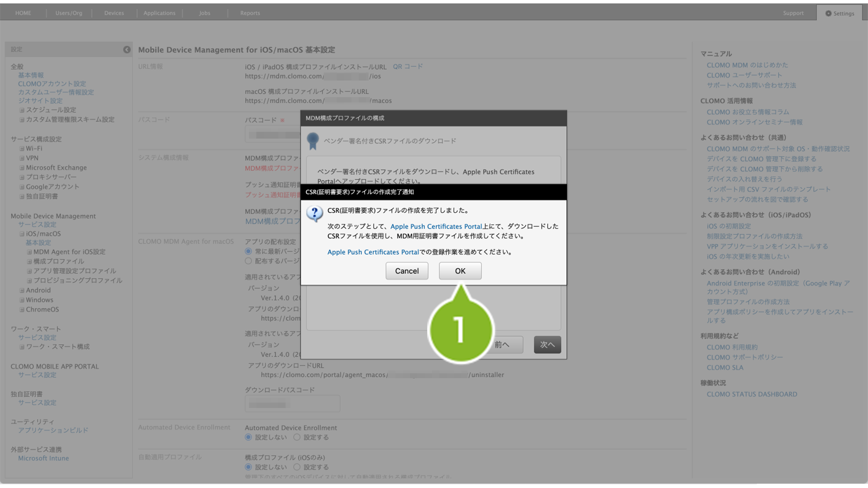Open Apple Push Certificates Portal link in last sentence

(x=373, y=252)
